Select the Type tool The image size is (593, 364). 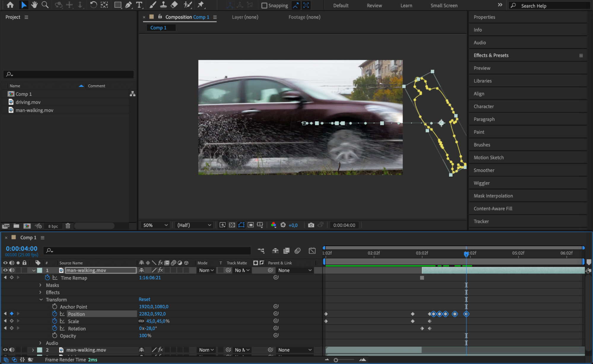pyautogui.click(x=139, y=5)
